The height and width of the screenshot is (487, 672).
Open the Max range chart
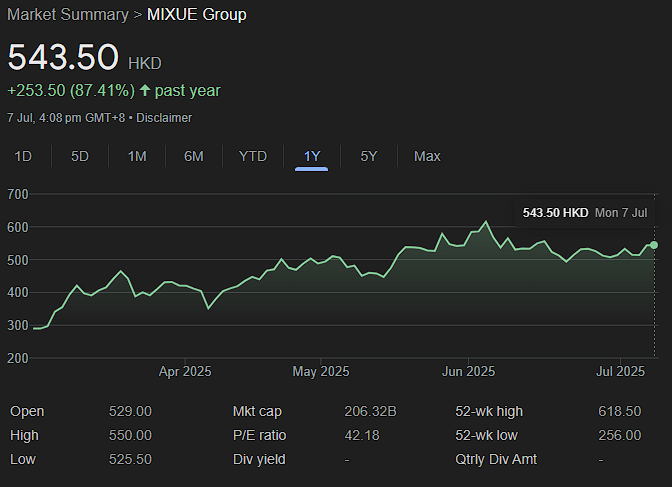[x=427, y=156]
